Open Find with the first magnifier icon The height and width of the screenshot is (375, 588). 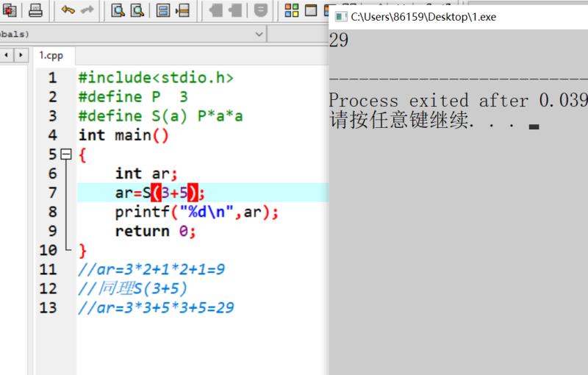[x=118, y=10]
